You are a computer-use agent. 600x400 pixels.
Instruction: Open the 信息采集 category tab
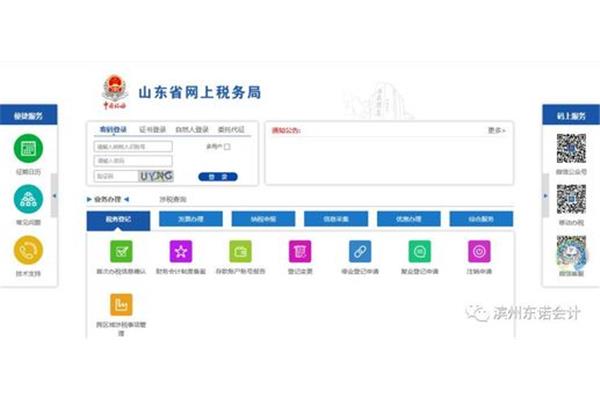point(336,219)
